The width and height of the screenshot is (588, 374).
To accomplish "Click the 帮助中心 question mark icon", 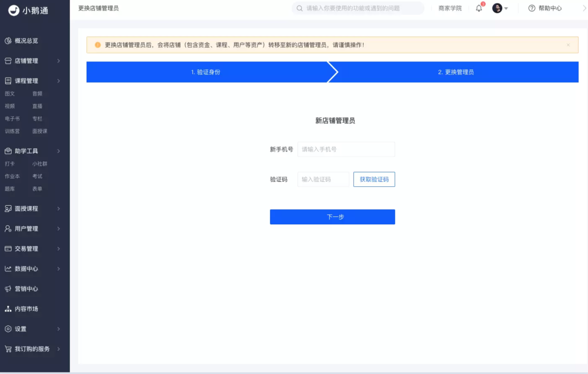I will 532,8.
